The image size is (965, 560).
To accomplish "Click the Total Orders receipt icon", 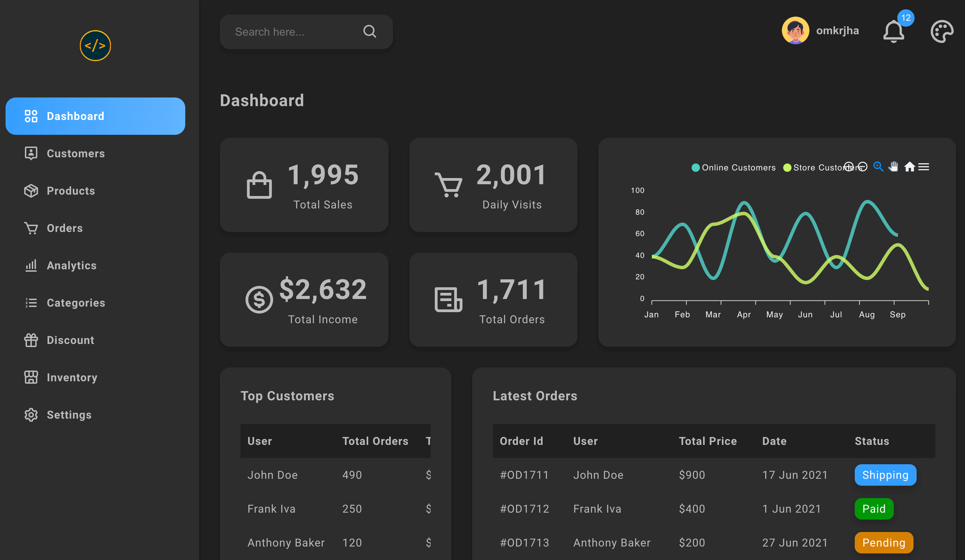I will click(x=448, y=300).
